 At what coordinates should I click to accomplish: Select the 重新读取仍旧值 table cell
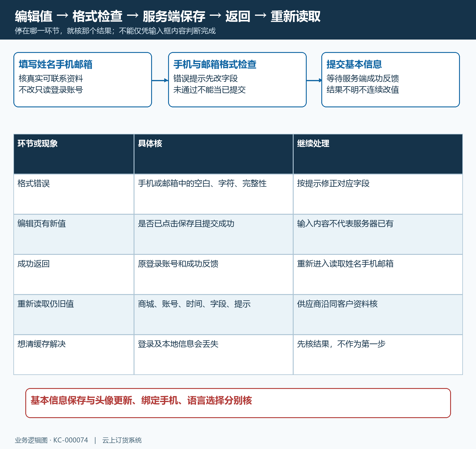(74, 315)
